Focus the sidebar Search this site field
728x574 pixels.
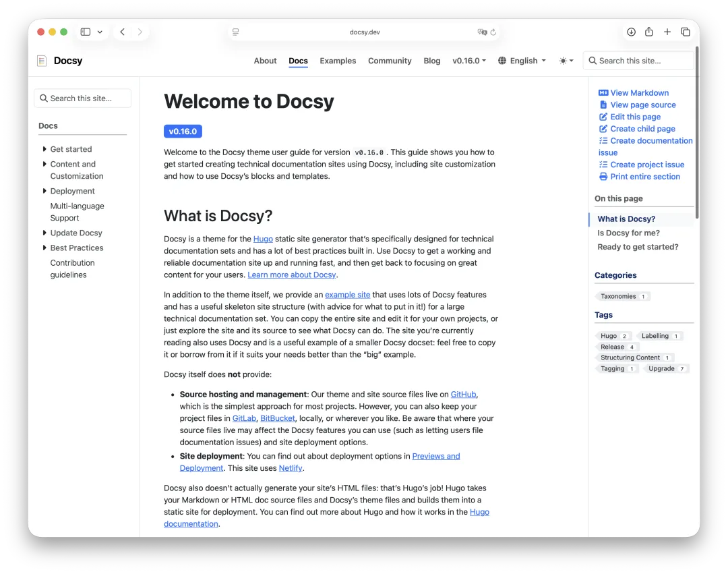click(x=83, y=98)
